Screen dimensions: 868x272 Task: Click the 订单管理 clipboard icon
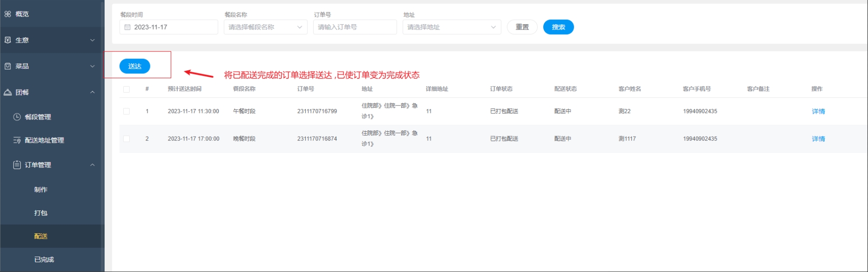pos(17,165)
